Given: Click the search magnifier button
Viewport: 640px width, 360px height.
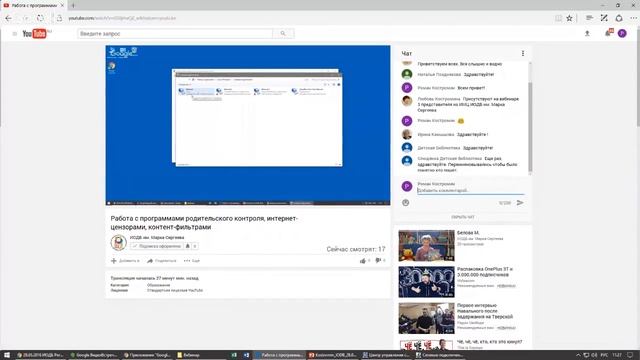Looking at the screenshot, I should coord(283,33).
